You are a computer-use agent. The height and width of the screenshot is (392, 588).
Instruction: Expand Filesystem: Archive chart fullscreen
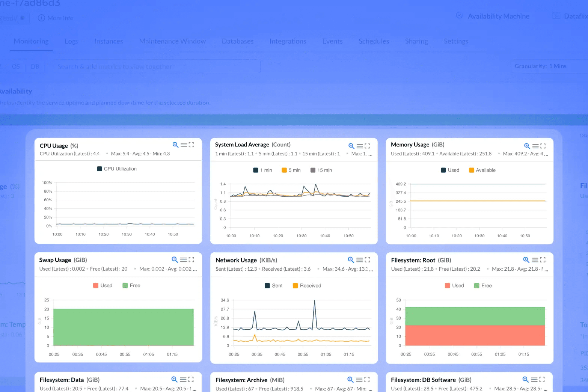coord(367,380)
